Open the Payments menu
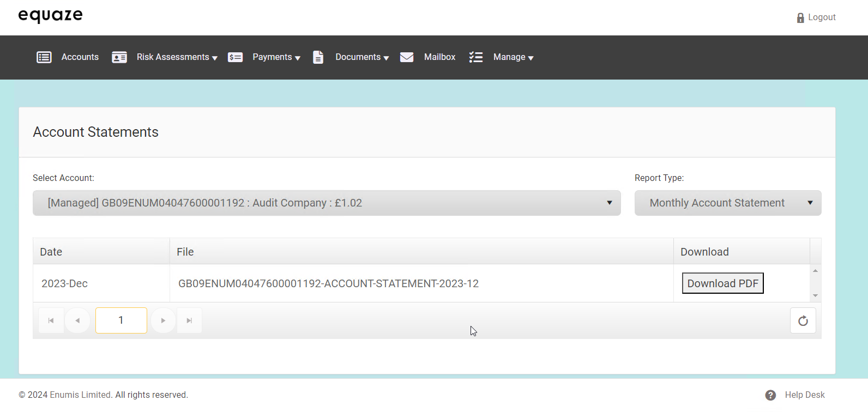The image size is (868, 412). click(x=276, y=57)
